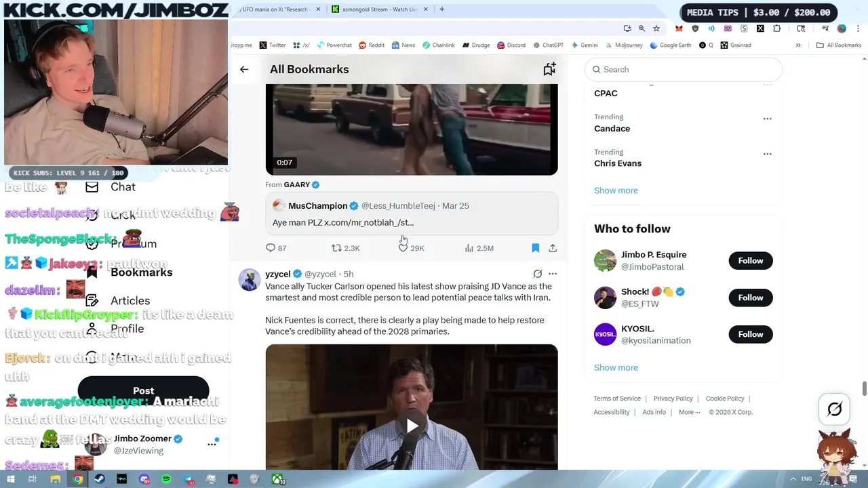Viewport: 868px width, 488px height.
Task: Open the Reddit bookmark
Action: pyautogui.click(x=372, y=45)
